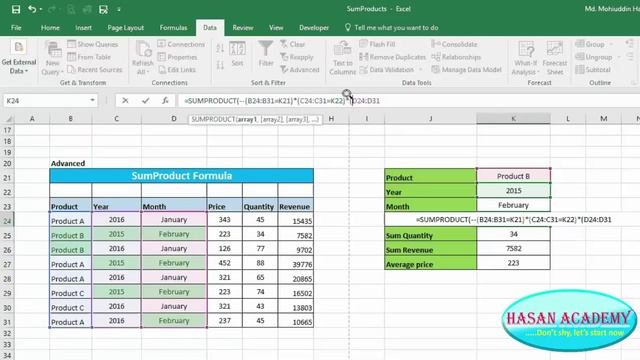Open Name Box dropdown arrow
The image size is (640, 360).
(92, 100)
